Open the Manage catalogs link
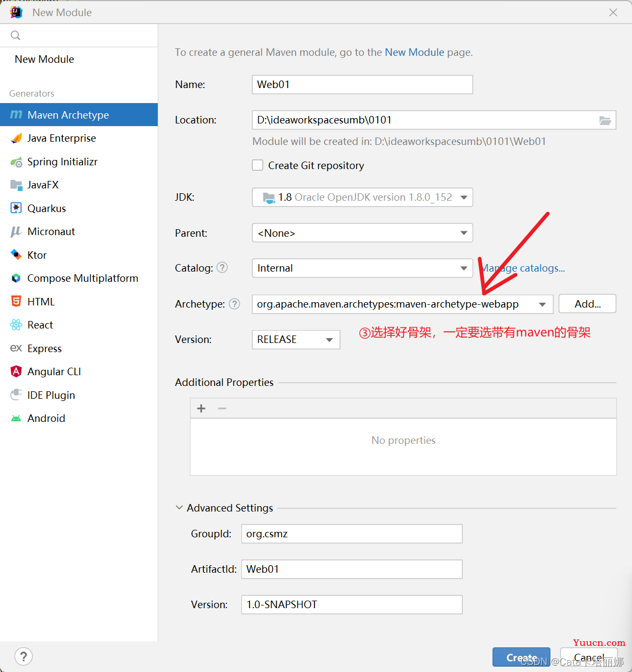The image size is (632, 672). point(523,268)
